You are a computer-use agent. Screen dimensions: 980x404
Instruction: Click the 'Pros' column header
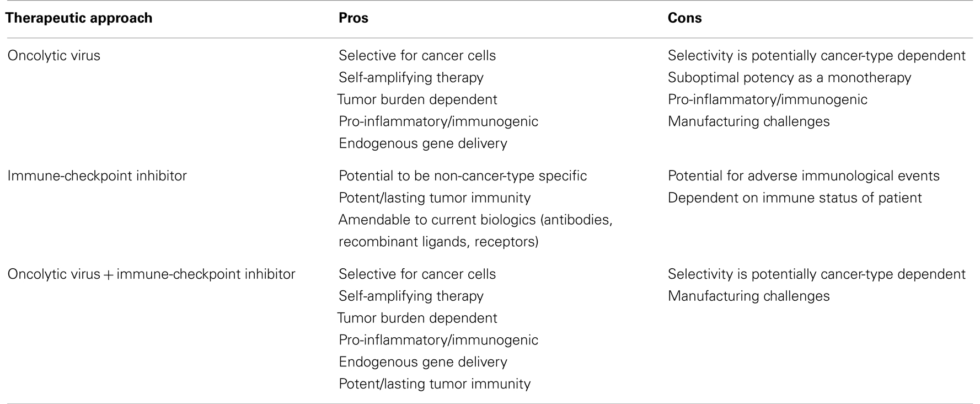354,18
